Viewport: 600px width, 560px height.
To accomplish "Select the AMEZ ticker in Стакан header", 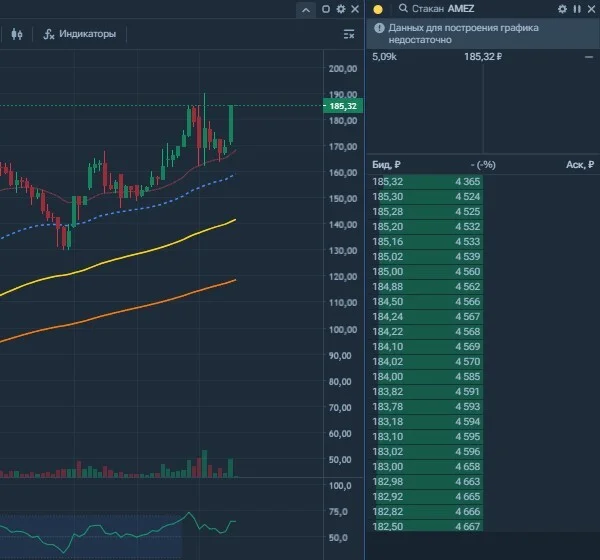I will click(x=461, y=9).
